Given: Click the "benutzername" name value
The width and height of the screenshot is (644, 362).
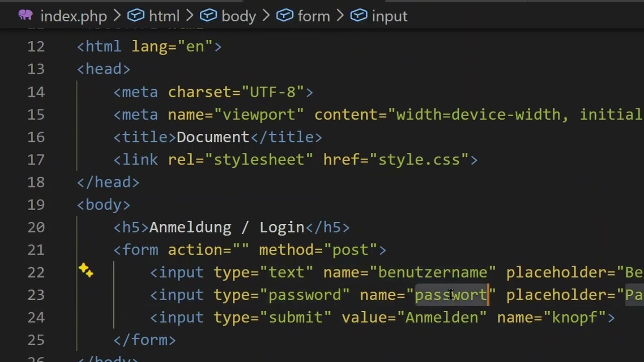Looking at the screenshot, I should (x=433, y=273).
